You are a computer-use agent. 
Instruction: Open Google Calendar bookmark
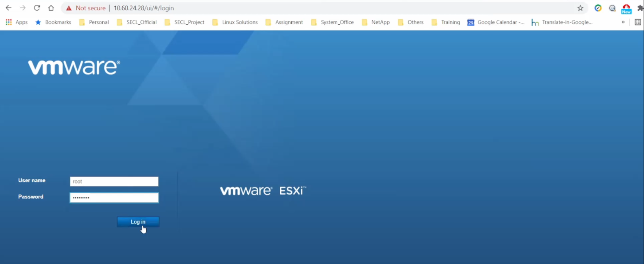point(496,22)
